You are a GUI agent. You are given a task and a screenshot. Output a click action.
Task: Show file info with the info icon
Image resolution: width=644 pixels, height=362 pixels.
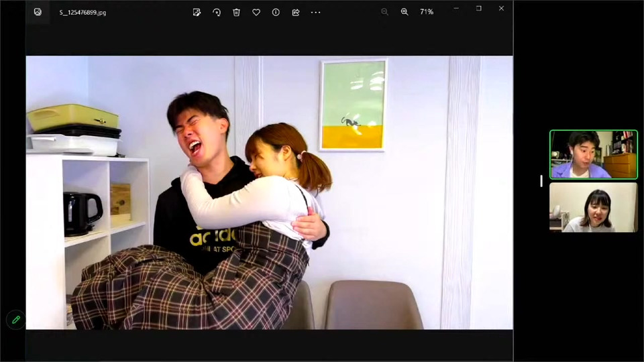click(x=276, y=12)
